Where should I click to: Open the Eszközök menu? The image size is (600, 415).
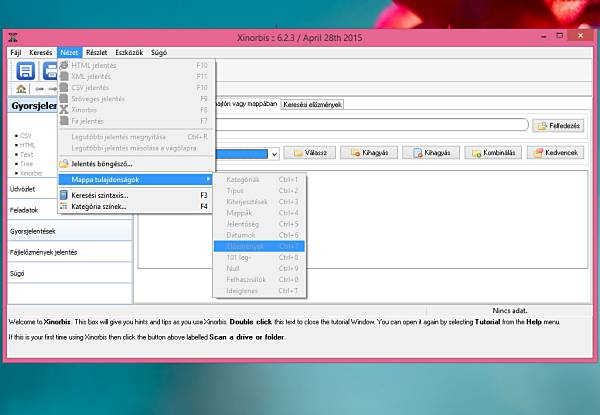pyautogui.click(x=129, y=52)
